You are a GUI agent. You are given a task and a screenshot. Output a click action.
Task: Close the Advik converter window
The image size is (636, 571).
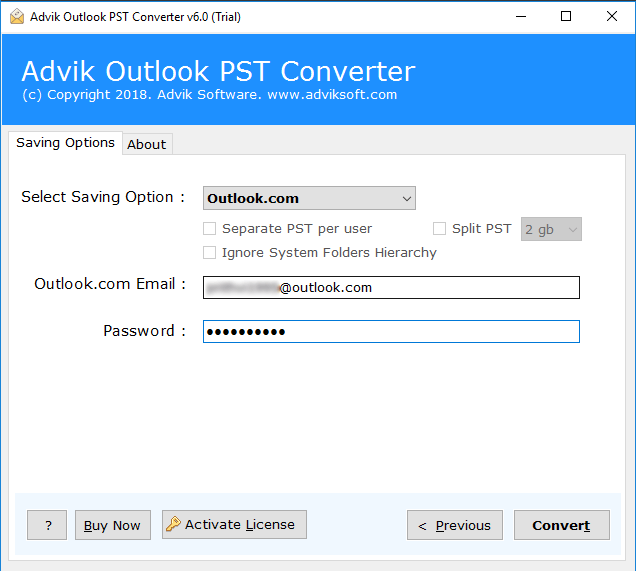pos(612,17)
